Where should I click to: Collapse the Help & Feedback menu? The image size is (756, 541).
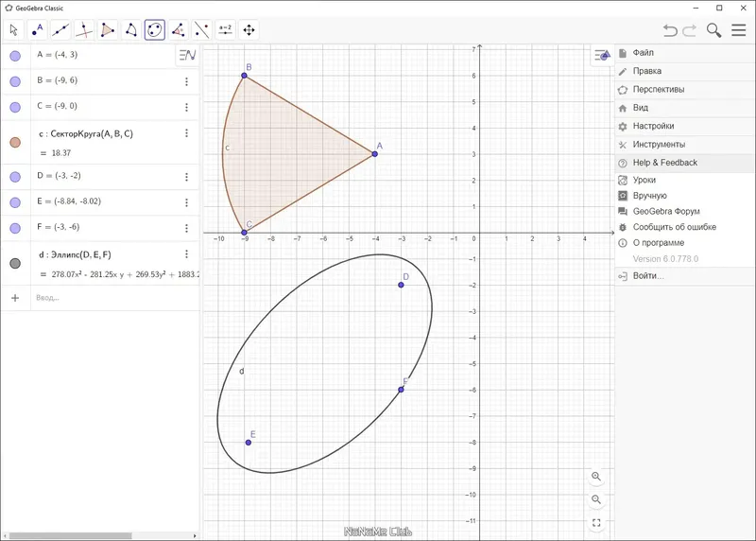point(685,163)
